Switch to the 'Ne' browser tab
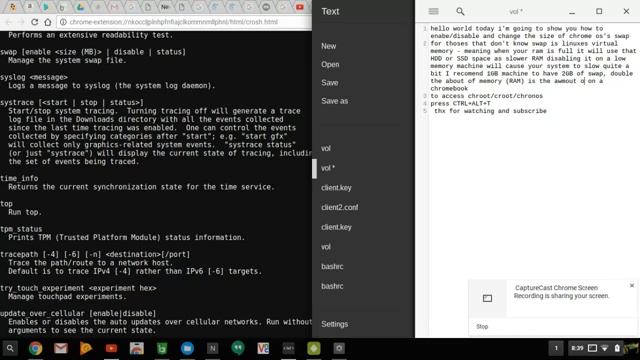The image size is (640, 360). point(165,7)
